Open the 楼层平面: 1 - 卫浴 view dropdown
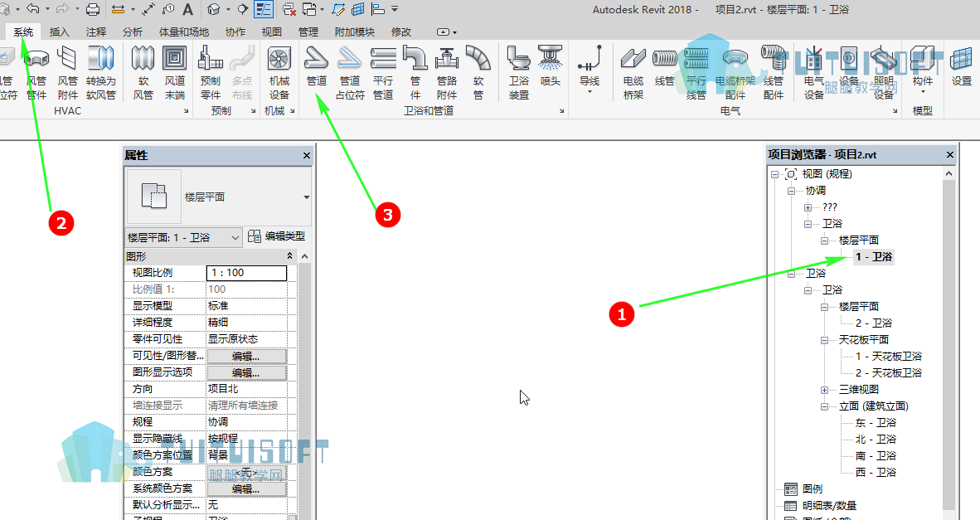Image resolution: width=980 pixels, height=520 pixels. (x=184, y=237)
